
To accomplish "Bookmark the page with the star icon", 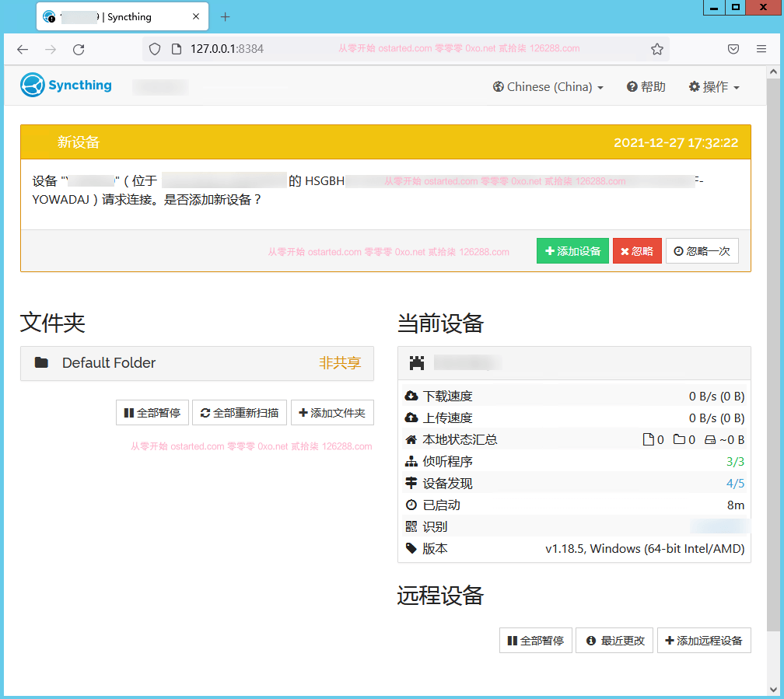I will click(657, 49).
